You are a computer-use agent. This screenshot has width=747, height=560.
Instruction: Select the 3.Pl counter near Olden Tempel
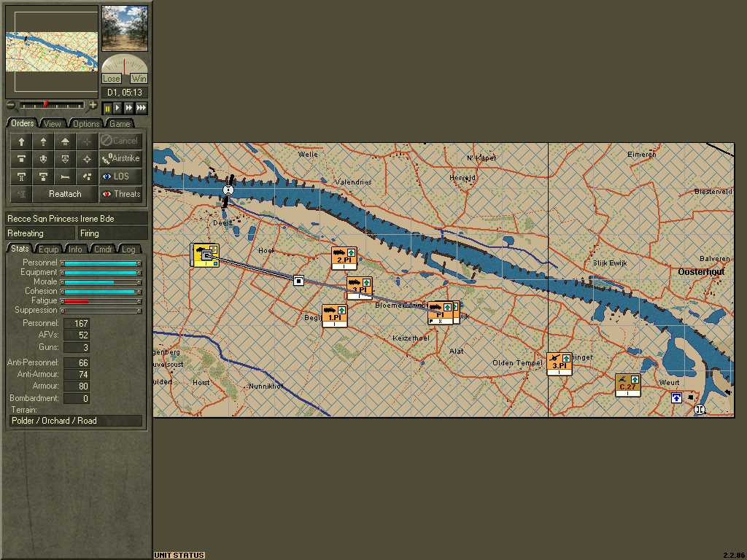[559, 364]
